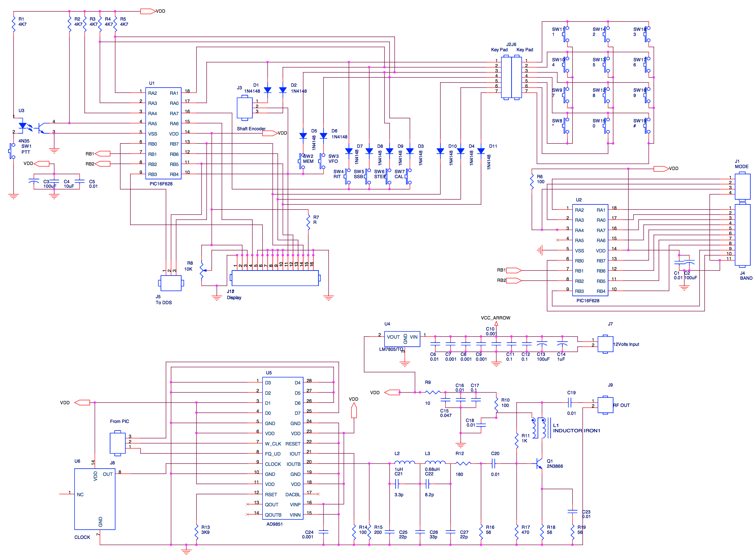Click the SW4 RIT pushbutton switch
The width and height of the screenshot is (756, 559).
tap(347, 176)
